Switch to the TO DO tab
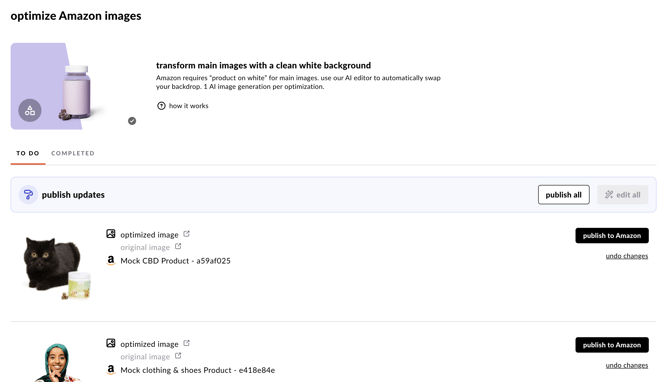The height and width of the screenshot is (382, 670). click(x=28, y=153)
